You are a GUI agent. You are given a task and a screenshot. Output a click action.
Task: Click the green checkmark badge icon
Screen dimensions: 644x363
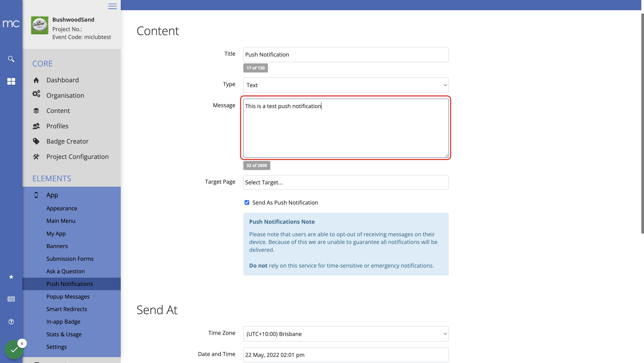click(x=14, y=350)
